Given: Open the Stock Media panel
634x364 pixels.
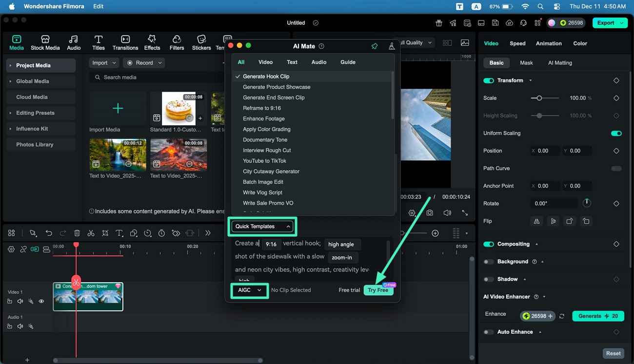Looking at the screenshot, I should pyautogui.click(x=45, y=42).
